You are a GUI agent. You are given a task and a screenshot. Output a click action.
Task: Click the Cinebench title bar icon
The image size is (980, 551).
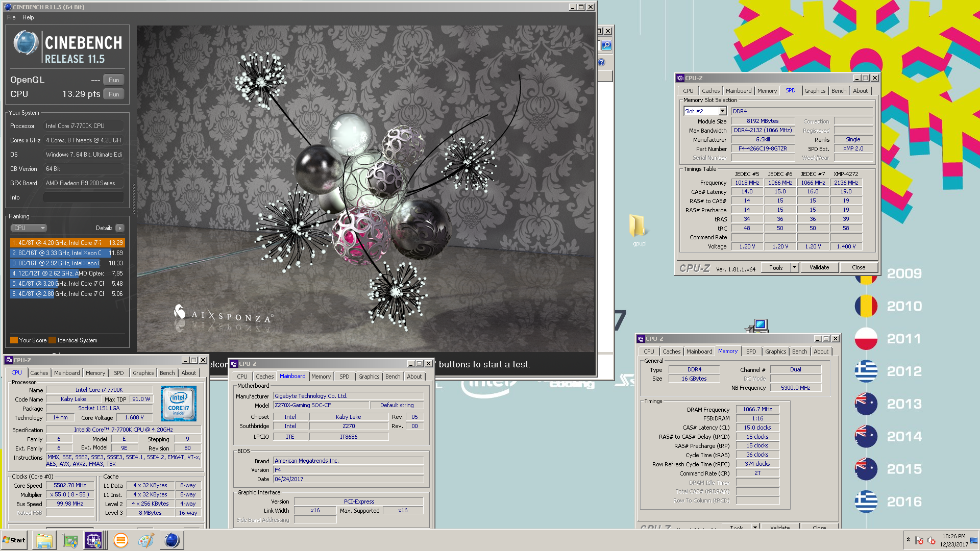click(x=7, y=7)
